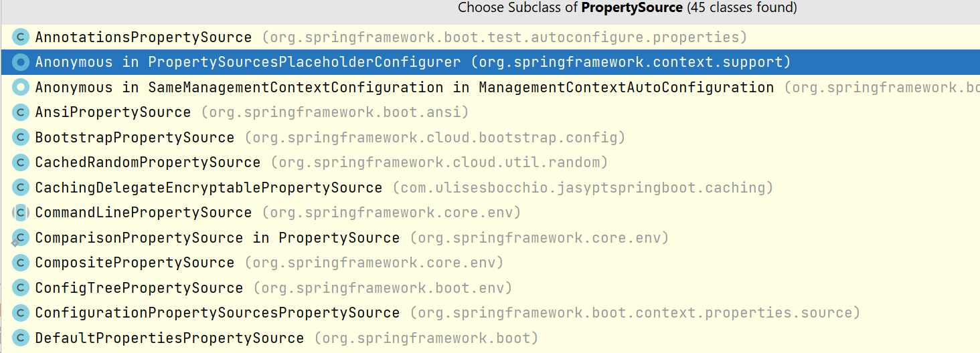This screenshot has width=980, height=353.
Task: Click class icon beside AnnotationsPropertySource
Action: tap(21, 37)
